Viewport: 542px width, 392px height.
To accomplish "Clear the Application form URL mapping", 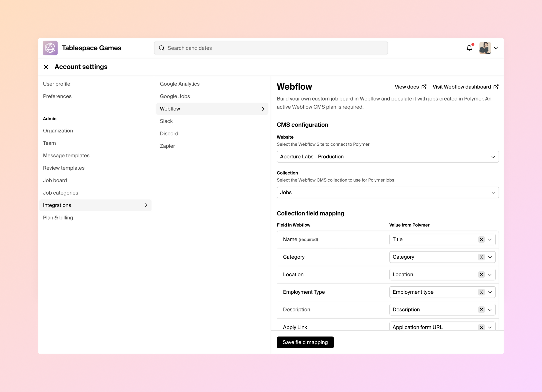I will click(x=481, y=327).
